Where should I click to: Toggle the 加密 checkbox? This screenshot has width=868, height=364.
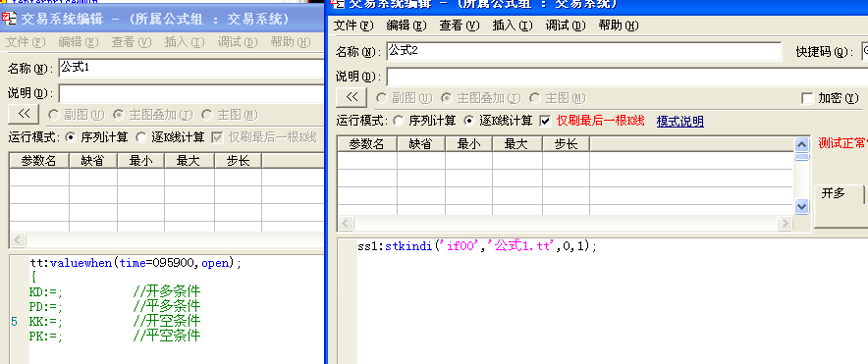point(807,98)
